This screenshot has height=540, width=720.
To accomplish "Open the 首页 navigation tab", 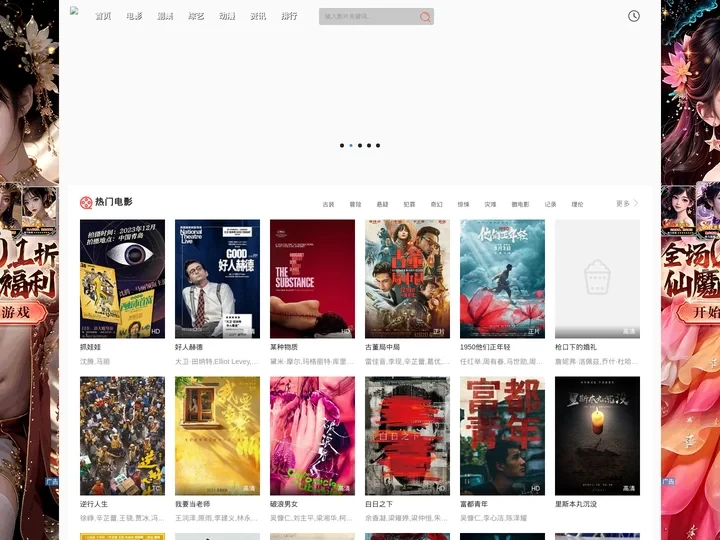I will 103,16.
